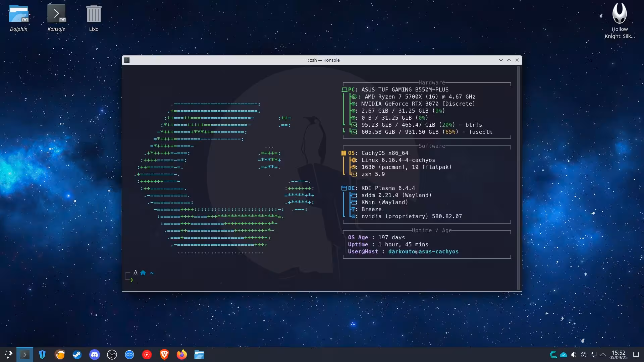Image resolution: width=644 pixels, height=362 pixels.
Task: Click 'KWin (Wayland)' line
Action: pos(385,202)
